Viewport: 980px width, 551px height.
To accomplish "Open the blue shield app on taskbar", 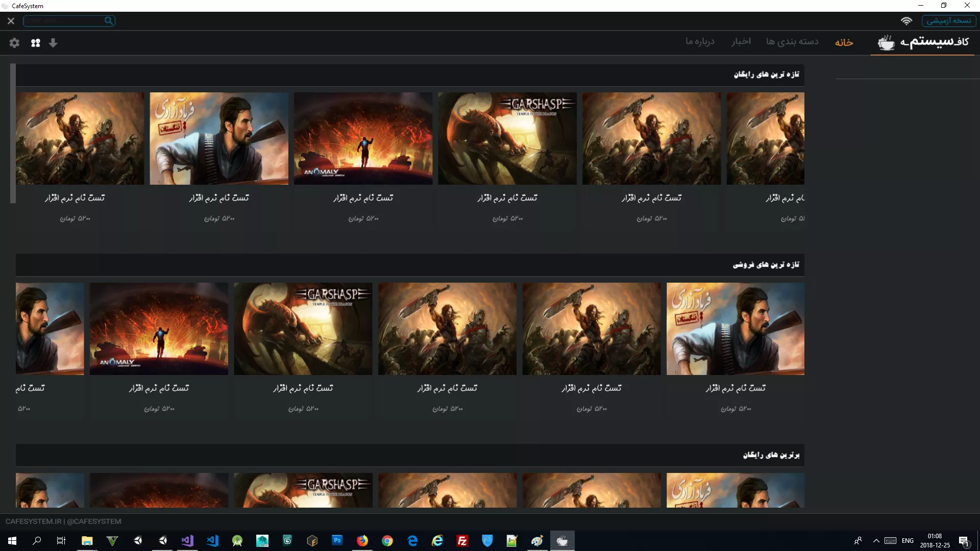I will (x=487, y=541).
